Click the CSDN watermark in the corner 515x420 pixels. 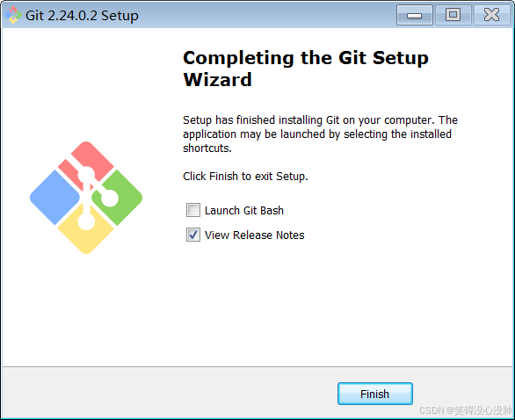point(465,410)
